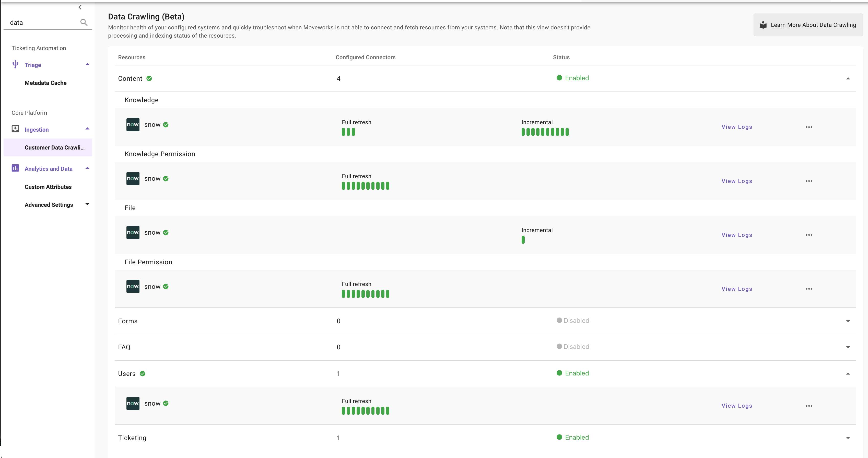
Task: Expand the Ticketing row chevron
Action: pyautogui.click(x=848, y=438)
